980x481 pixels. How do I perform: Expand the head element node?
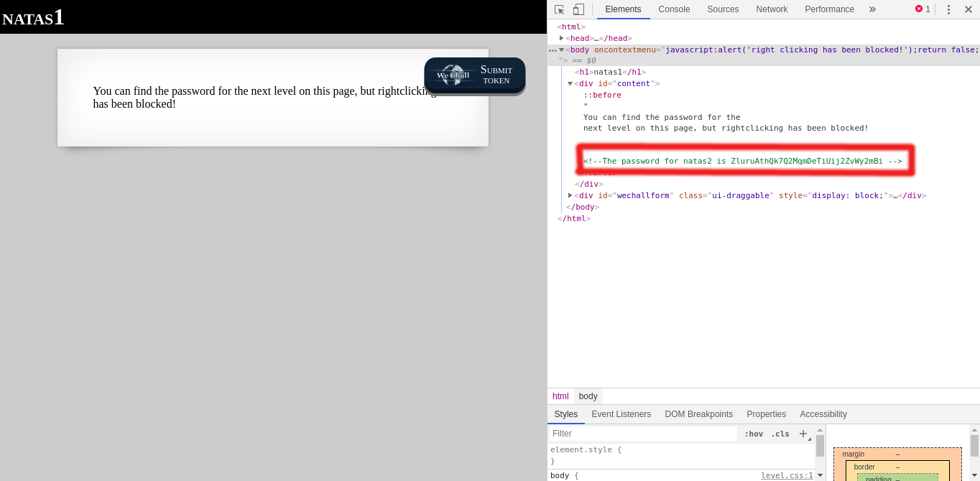(562, 38)
